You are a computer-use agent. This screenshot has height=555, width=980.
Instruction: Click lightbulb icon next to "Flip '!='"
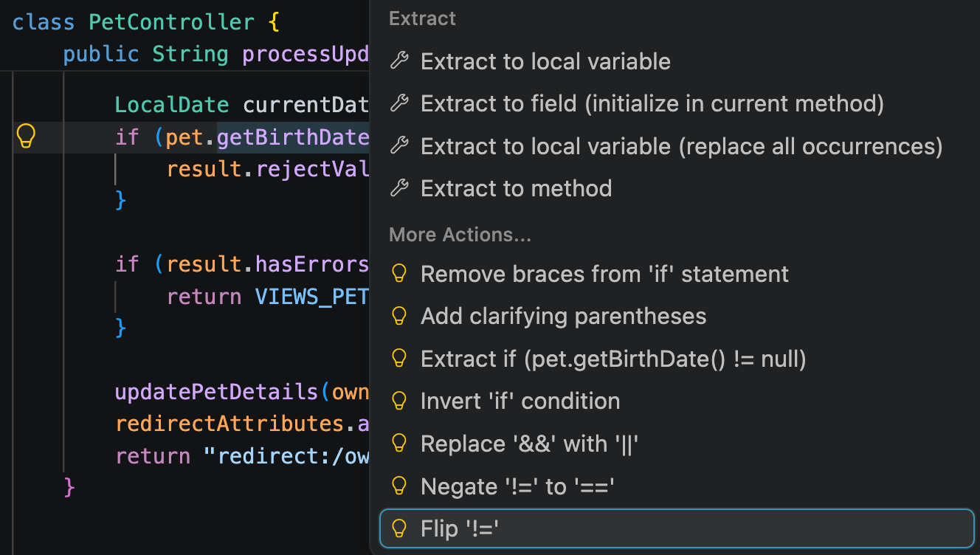(x=398, y=528)
